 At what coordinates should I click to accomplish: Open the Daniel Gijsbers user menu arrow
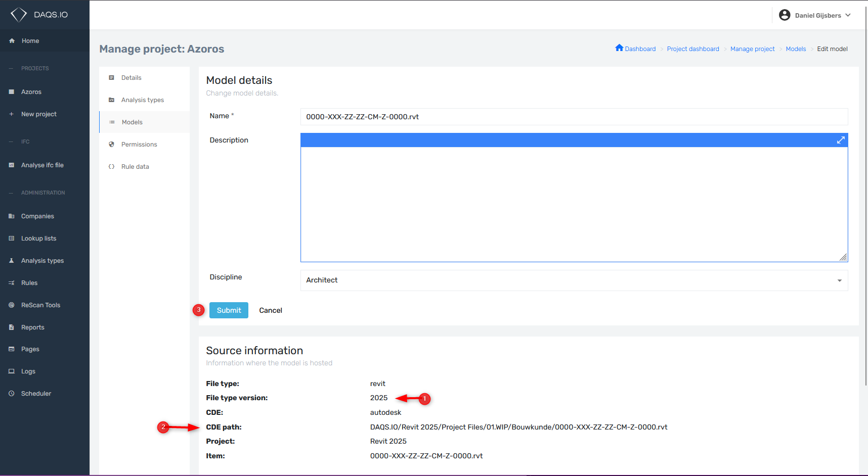pos(848,15)
